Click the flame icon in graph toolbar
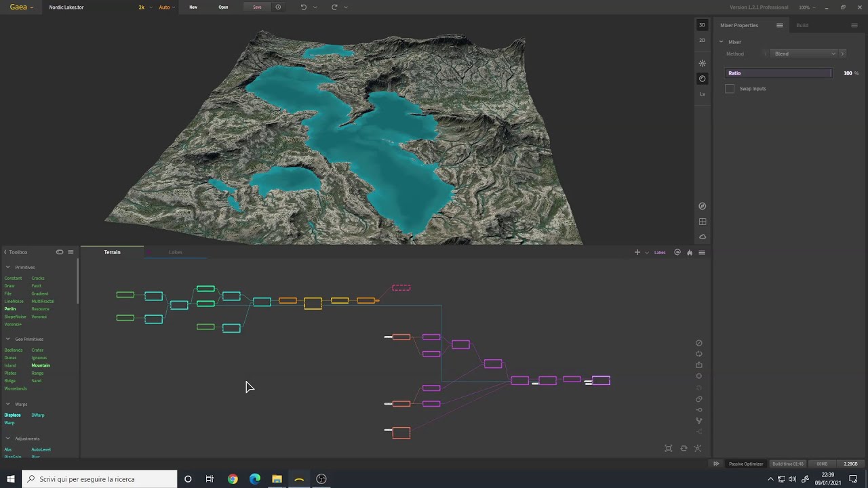The image size is (868, 488). point(690,252)
